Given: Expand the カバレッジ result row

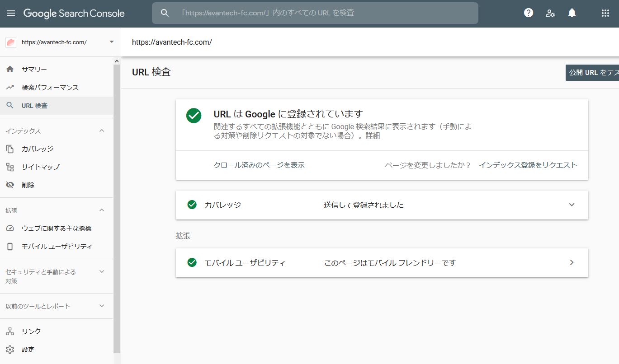Looking at the screenshot, I should tap(572, 205).
